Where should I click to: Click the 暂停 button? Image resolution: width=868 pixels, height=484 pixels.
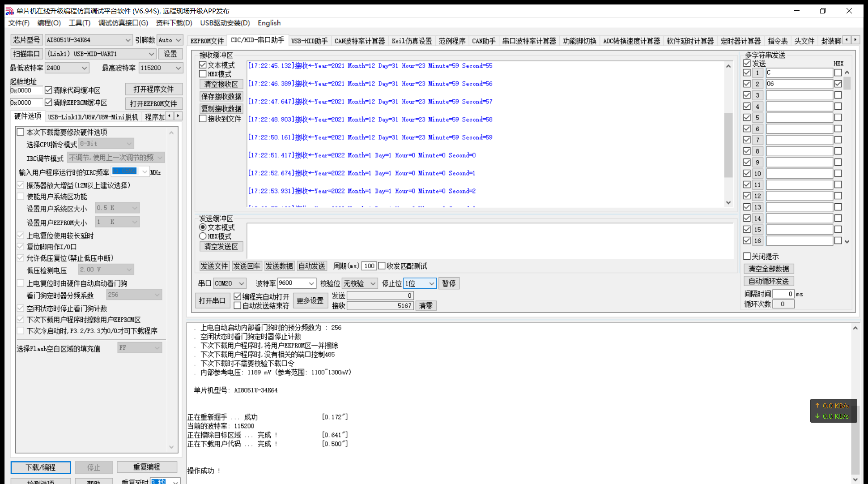point(449,283)
